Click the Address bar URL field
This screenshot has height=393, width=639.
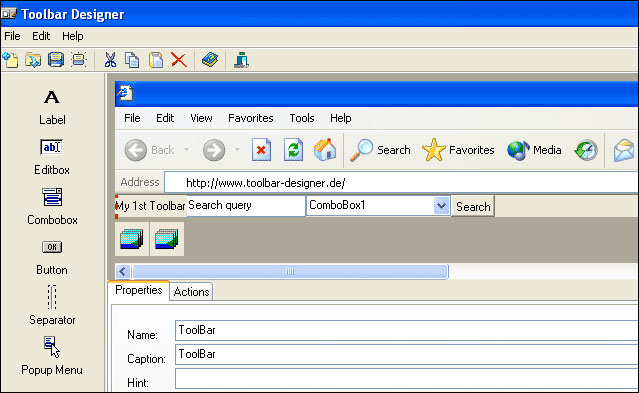tap(401, 183)
